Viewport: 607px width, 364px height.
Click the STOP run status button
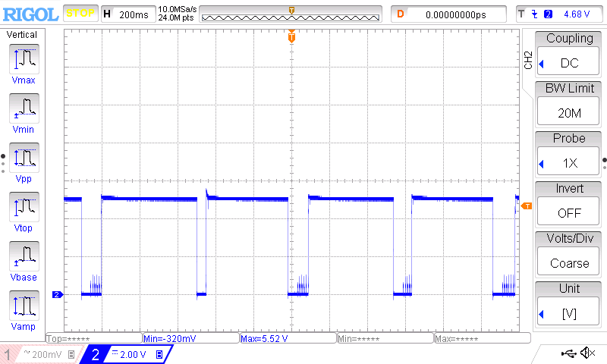(80, 14)
